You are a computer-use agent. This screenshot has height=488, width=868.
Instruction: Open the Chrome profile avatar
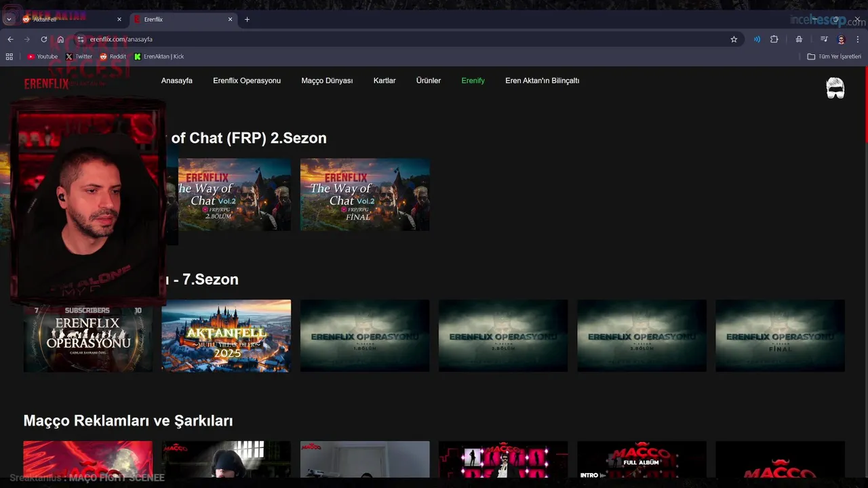pos(841,39)
